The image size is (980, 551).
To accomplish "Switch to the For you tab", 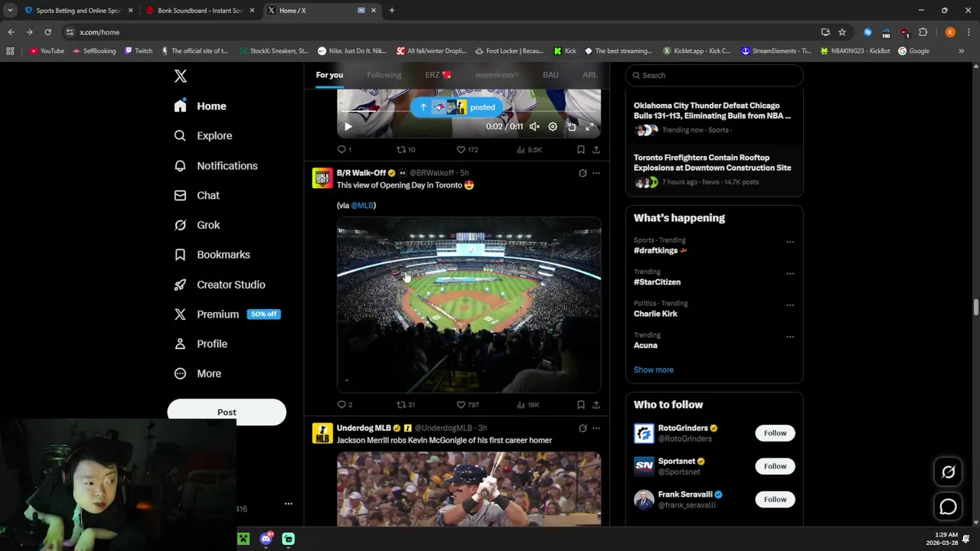I will (329, 75).
